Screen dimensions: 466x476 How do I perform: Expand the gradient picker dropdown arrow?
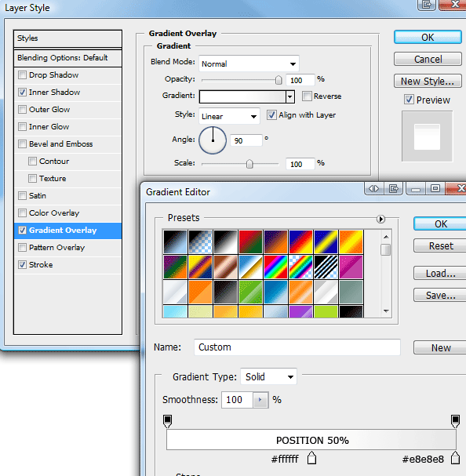[x=290, y=96]
